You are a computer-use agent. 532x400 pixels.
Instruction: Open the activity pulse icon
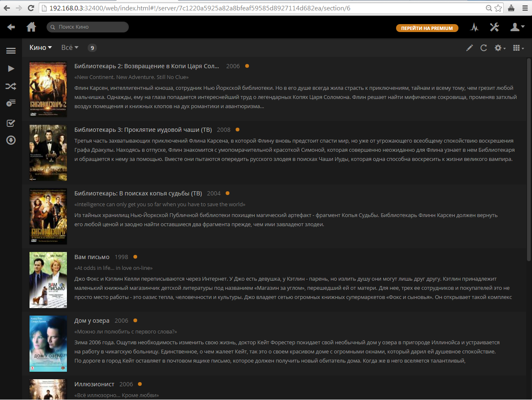[x=474, y=27]
